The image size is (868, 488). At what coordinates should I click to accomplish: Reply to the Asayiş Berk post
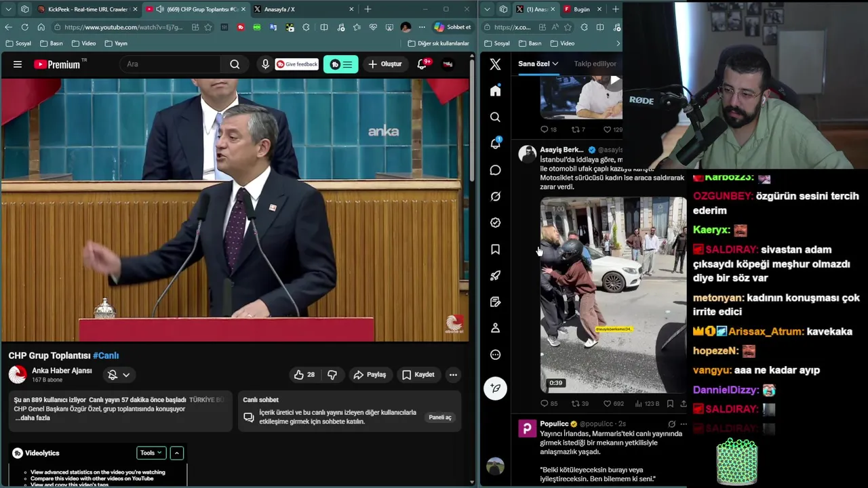point(548,404)
